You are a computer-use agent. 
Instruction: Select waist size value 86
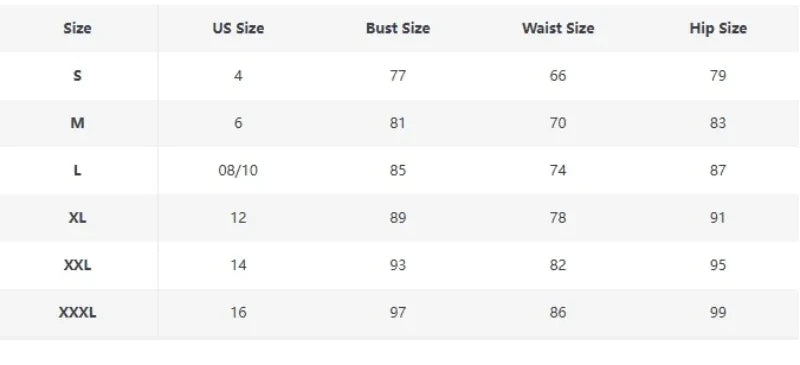(x=558, y=312)
